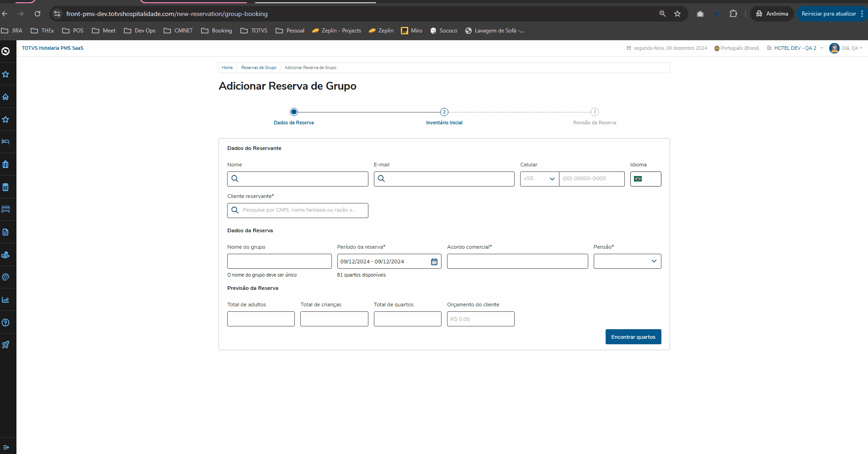Image resolution: width=868 pixels, height=454 pixels.
Task: Click the rocket icon in sidebar
Action: coord(5,345)
